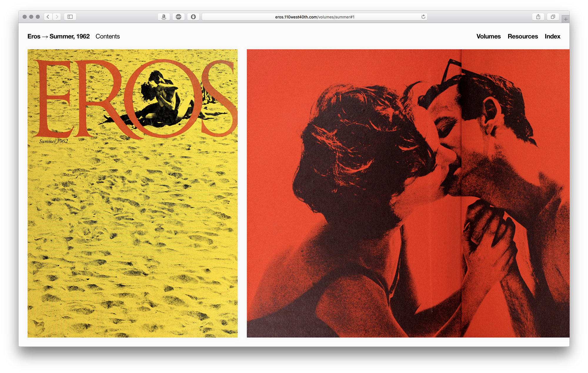Add a new tab with plus button
Viewport: 588px width, 373px height.
(x=566, y=19)
